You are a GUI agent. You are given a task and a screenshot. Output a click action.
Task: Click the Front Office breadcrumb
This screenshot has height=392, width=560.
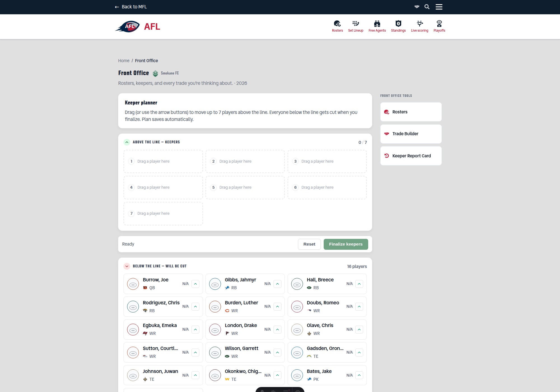pos(146,61)
